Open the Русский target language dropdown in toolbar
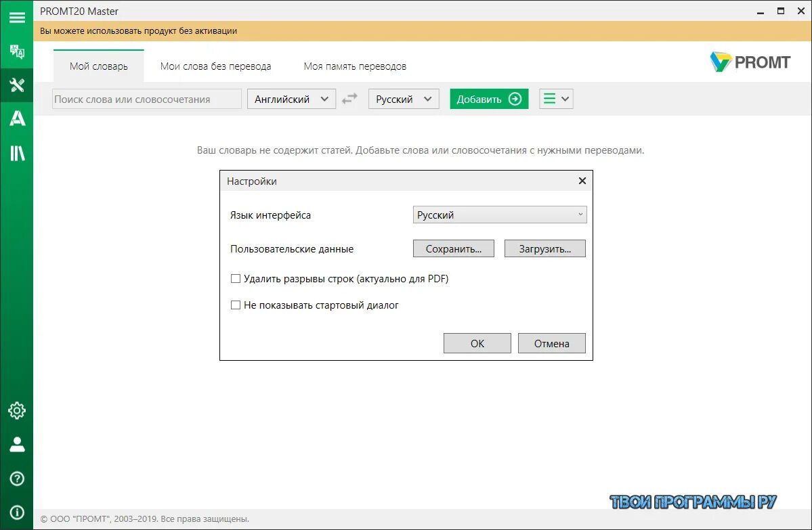Viewport: 812px width, 530px height. coord(404,99)
